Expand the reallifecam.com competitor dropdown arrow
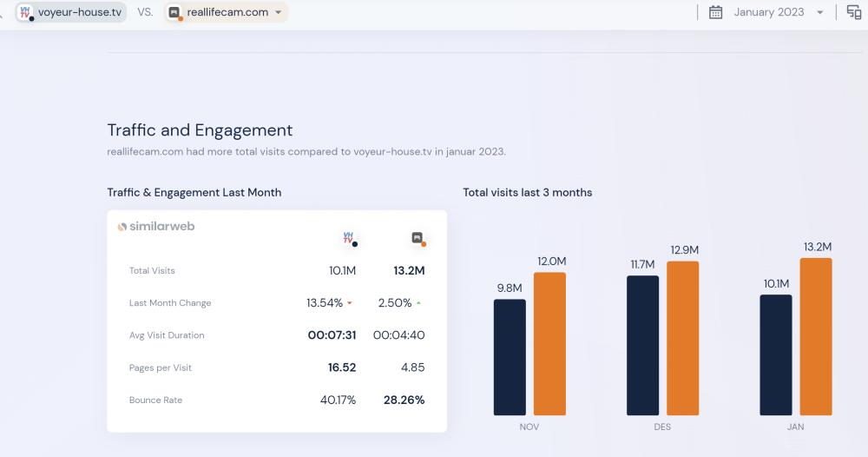 click(x=278, y=12)
